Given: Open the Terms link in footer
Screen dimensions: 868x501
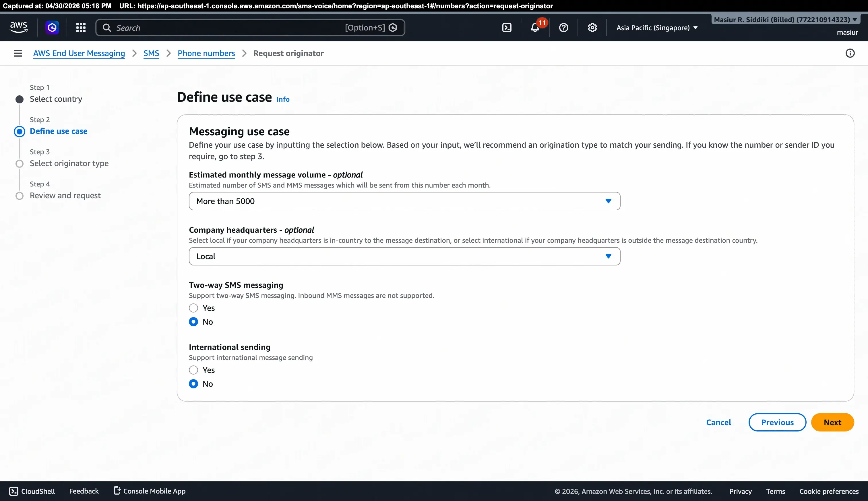Looking at the screenshot, I should (x=775, y=491).
